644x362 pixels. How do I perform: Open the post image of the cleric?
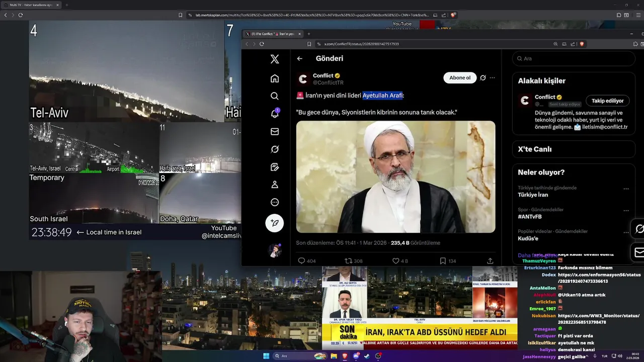(x=395, y=176)
